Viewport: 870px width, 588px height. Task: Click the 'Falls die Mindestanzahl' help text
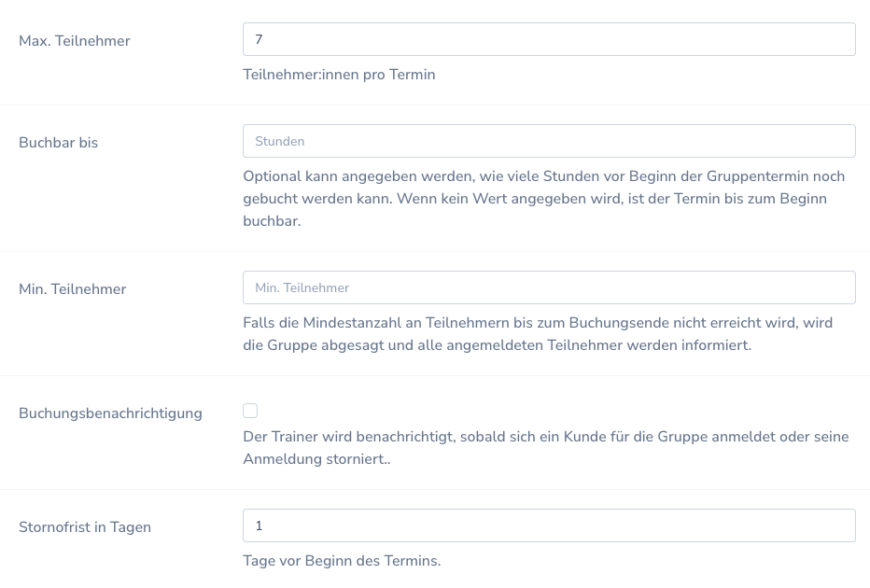tap(538, 334)
